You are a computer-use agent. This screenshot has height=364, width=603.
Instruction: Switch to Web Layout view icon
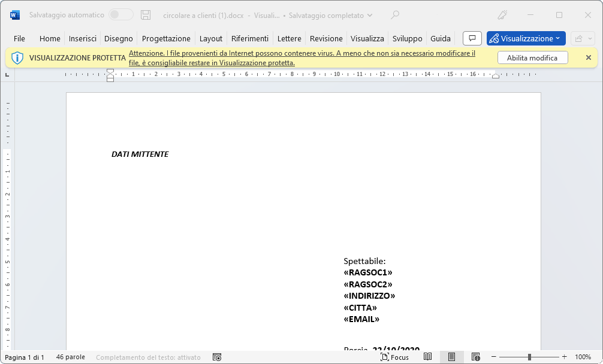[476, 357]
